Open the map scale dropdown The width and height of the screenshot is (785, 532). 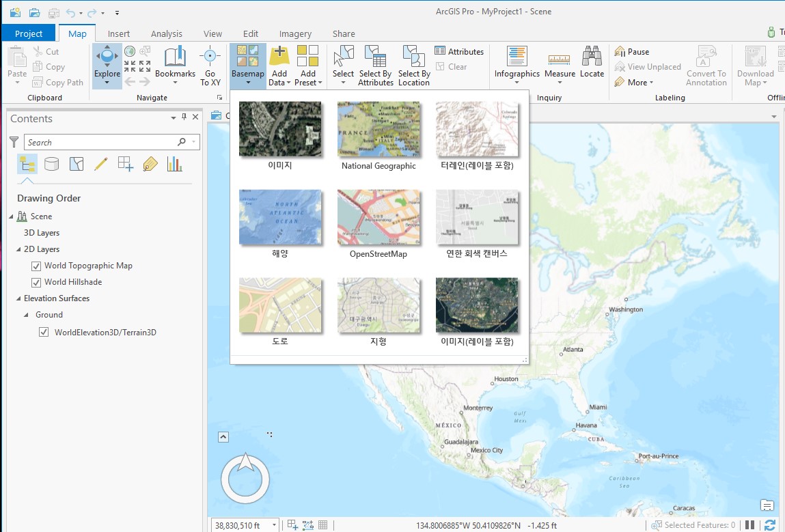coord(275,525)
